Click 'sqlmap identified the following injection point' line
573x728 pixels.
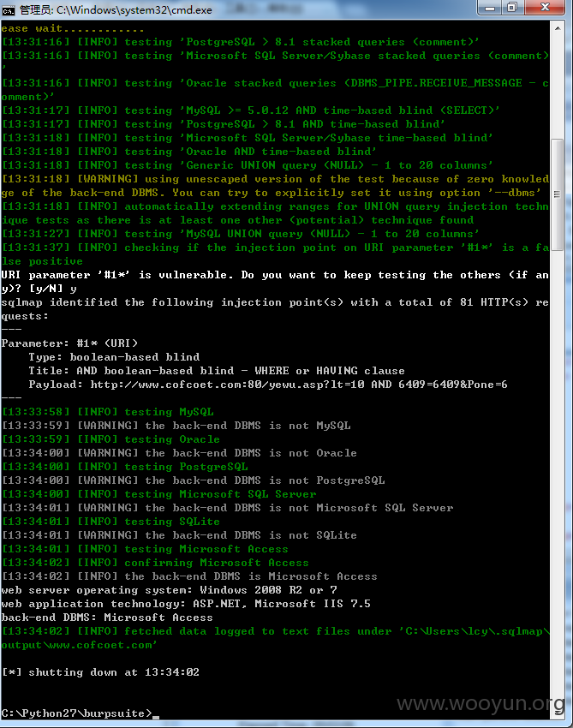click(x=275, y=308)
